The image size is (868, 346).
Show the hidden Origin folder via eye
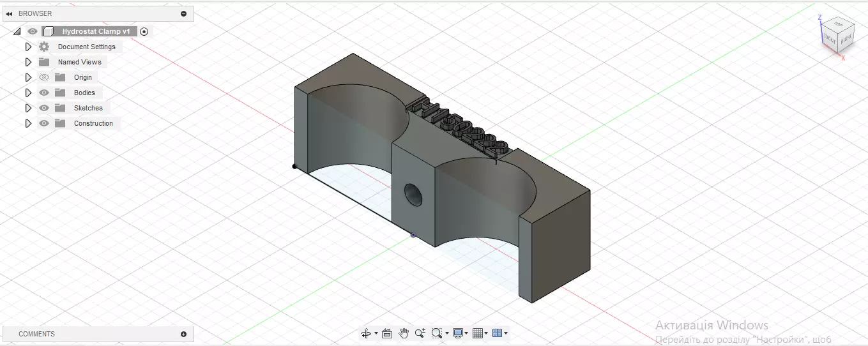[44, 77]
